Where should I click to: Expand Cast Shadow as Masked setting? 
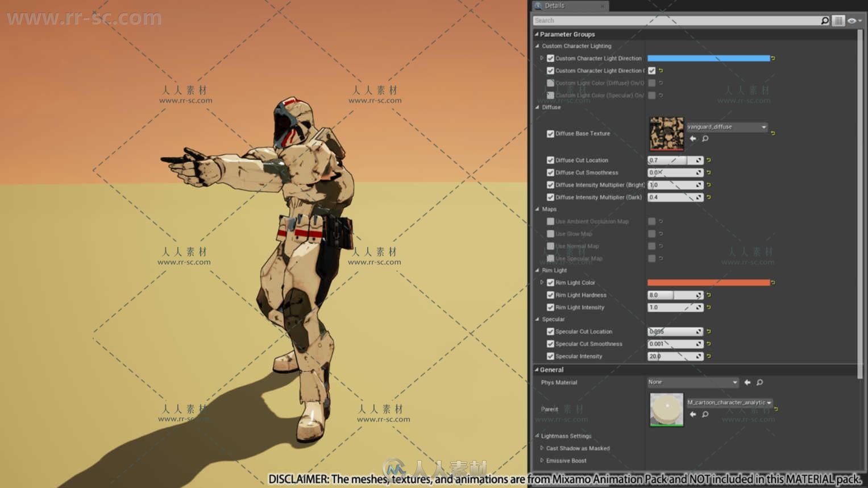tap(542, 448)
